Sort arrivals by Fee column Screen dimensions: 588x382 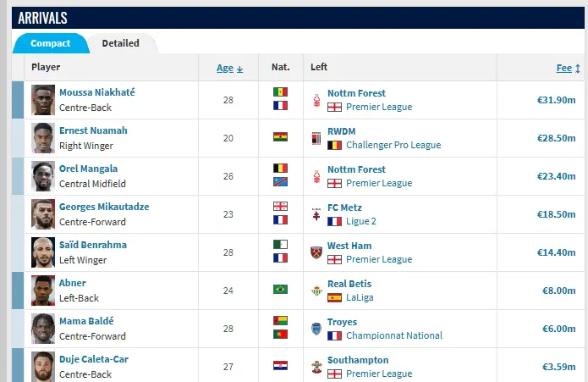pos(567,68)
